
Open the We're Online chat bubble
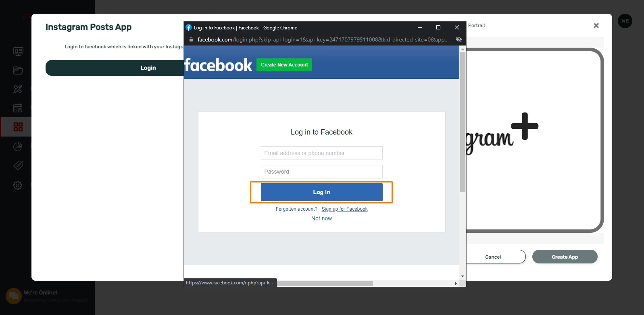13,296
